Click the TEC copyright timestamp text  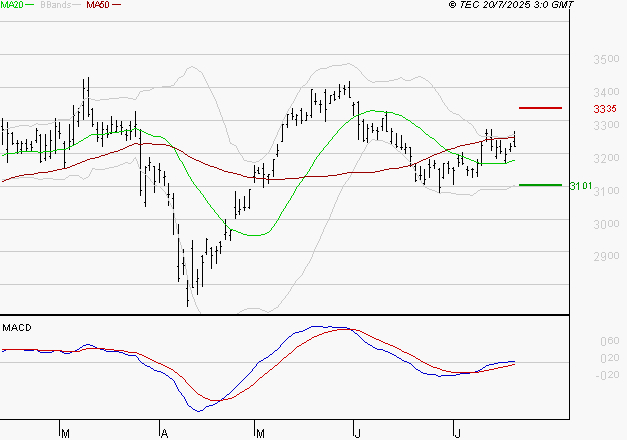pyautogui.click(x=511, y=5)
